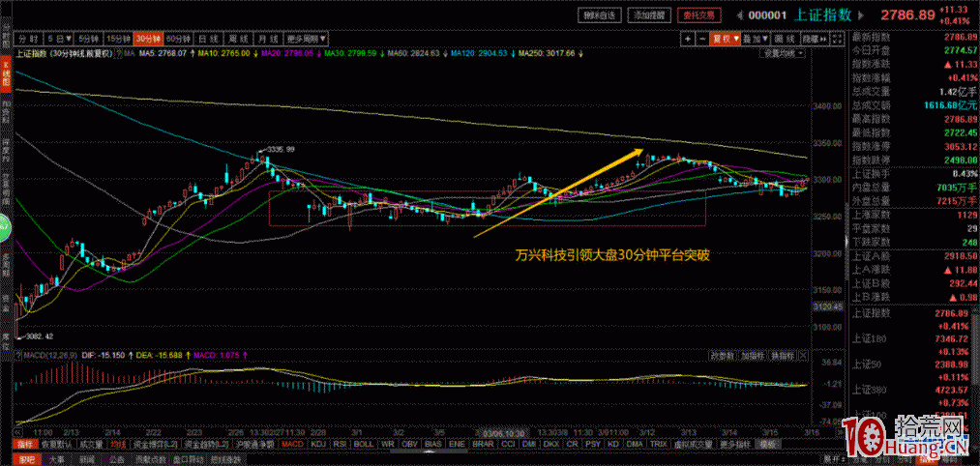Select the KD indicator tab
The image size is (980, 466).
[613, 444]
